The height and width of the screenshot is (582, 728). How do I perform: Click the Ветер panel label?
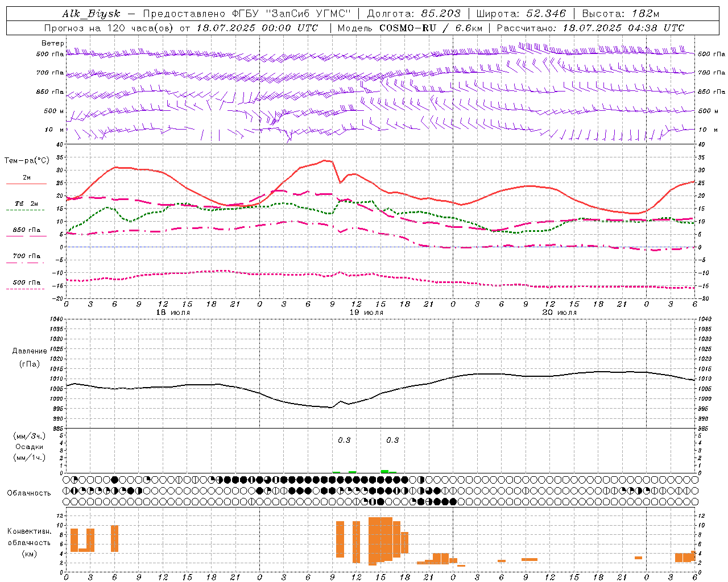53,43
